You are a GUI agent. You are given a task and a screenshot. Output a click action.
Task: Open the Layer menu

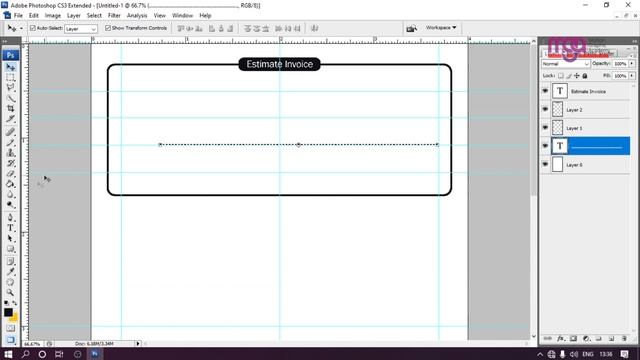point(73,16)
